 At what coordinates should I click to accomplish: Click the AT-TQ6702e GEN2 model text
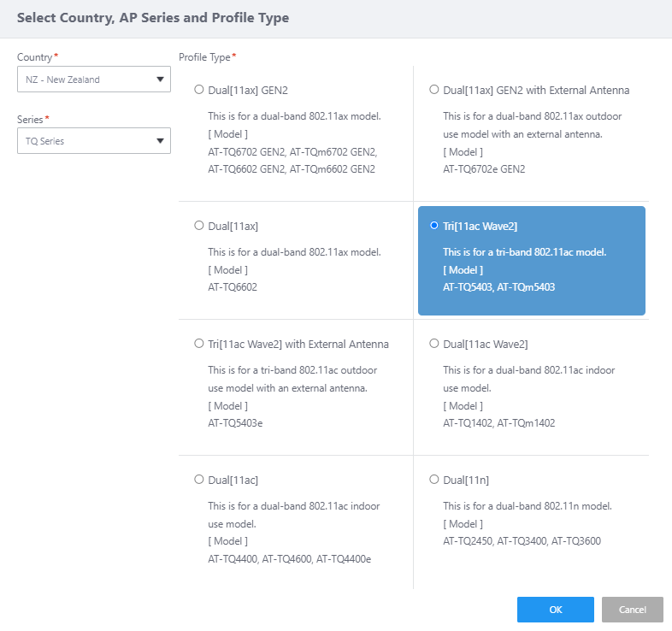coord(484,168)
